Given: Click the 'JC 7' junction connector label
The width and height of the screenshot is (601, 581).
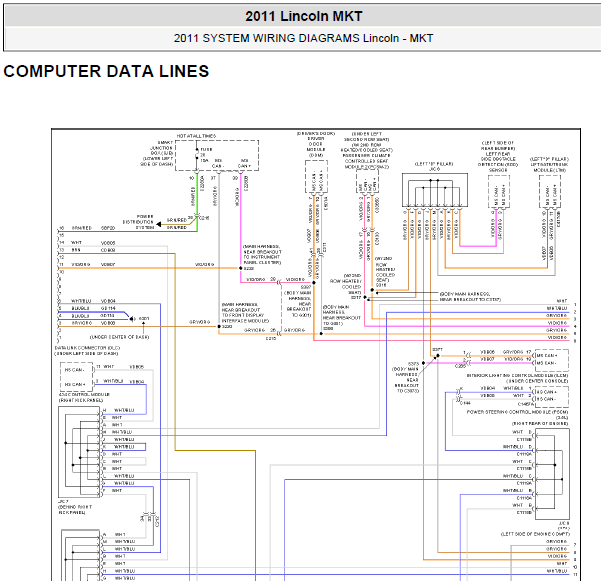Looking at the screenshot, I should 63,501.
